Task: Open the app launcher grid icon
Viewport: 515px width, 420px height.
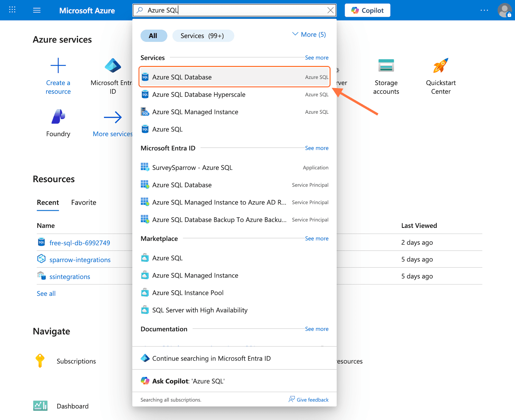Action: click(x=12, y=10)
